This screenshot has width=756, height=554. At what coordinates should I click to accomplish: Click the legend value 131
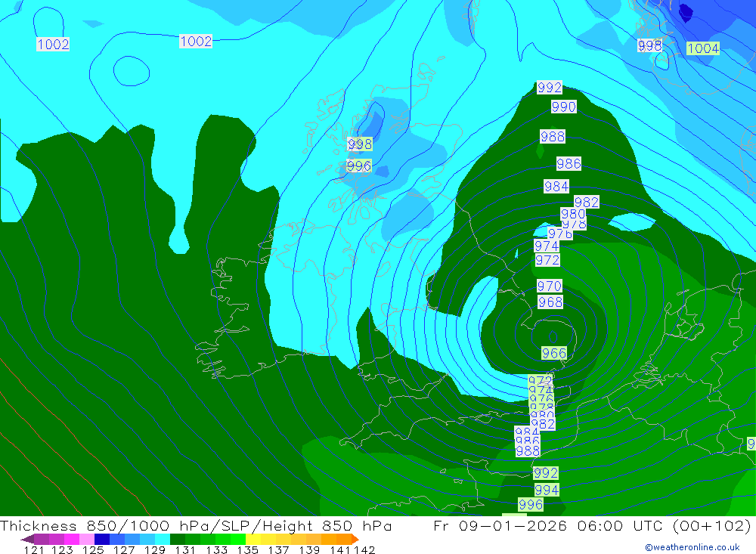(185, 549)
